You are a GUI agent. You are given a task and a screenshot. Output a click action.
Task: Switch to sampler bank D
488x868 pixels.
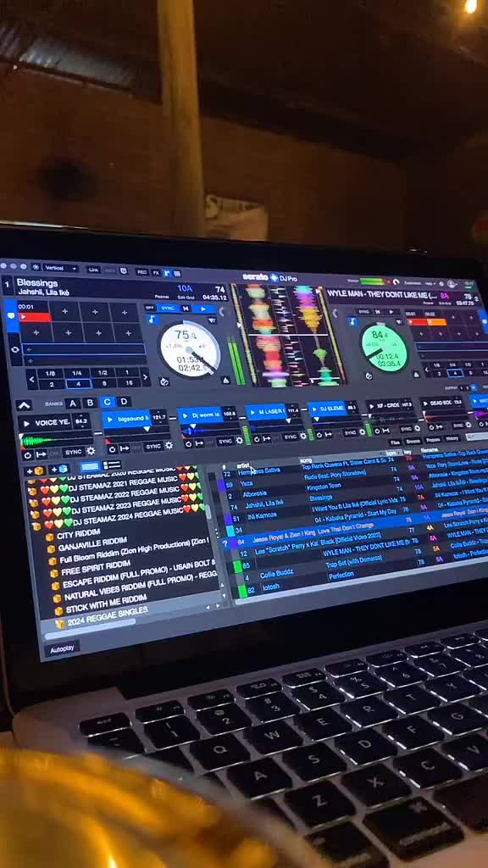point(124,402)
